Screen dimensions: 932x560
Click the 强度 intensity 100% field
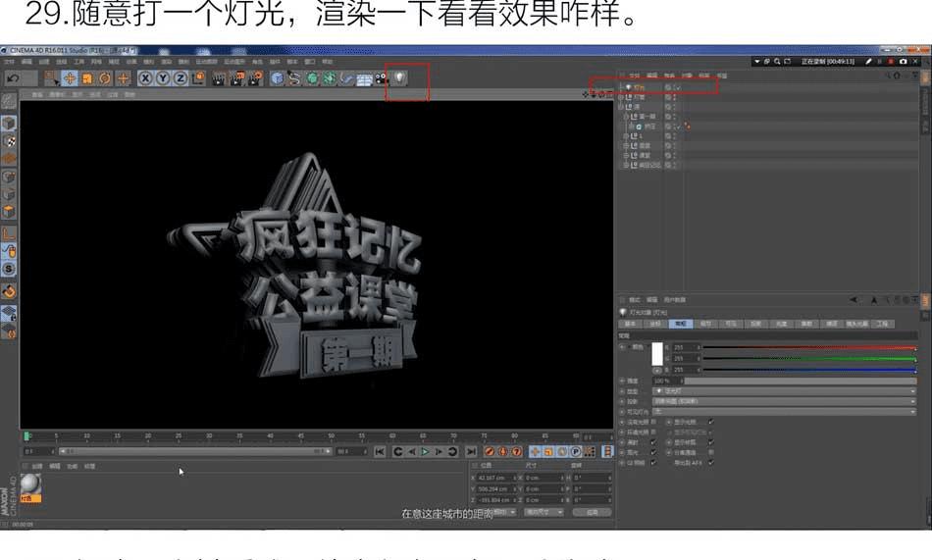click(666, 381)
